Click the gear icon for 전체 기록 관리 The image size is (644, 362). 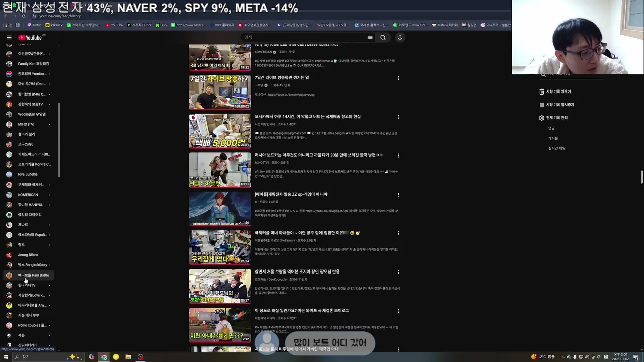(x=542, y=118)
